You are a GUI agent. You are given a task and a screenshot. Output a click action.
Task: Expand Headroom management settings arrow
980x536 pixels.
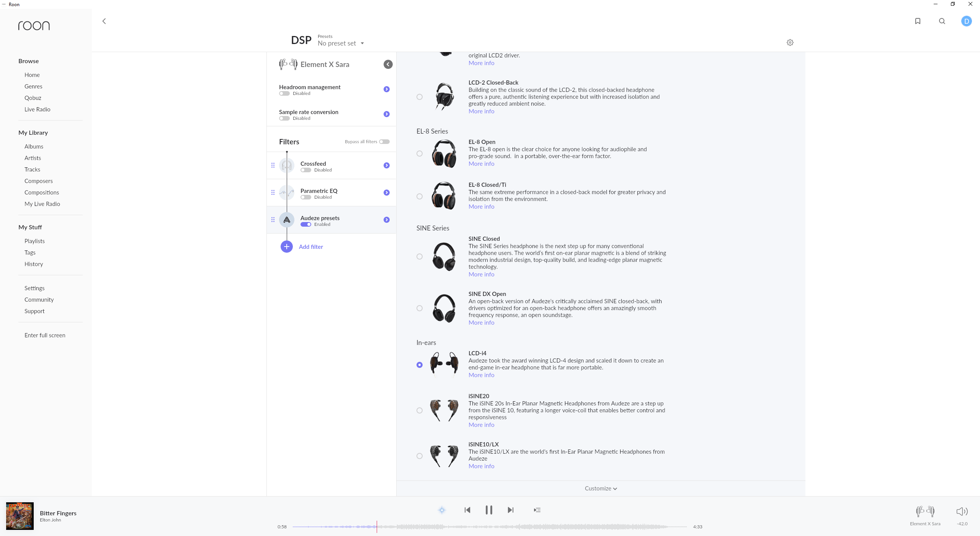[387, 89]
